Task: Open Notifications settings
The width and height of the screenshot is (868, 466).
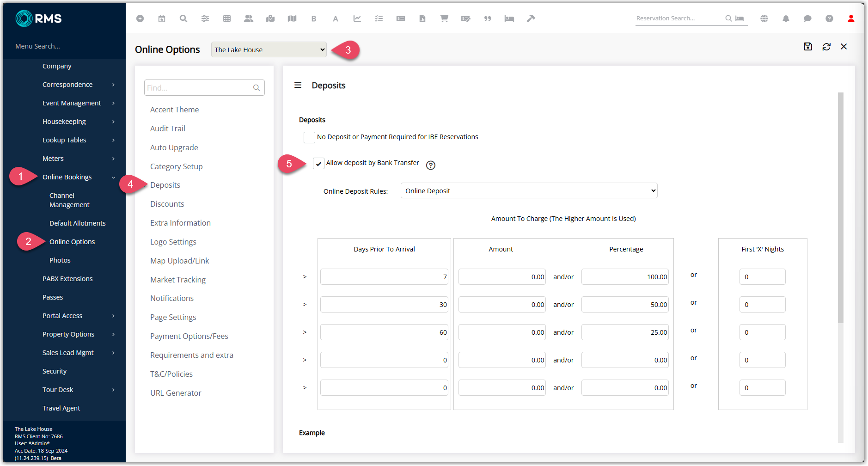Action: click(172, 298)
